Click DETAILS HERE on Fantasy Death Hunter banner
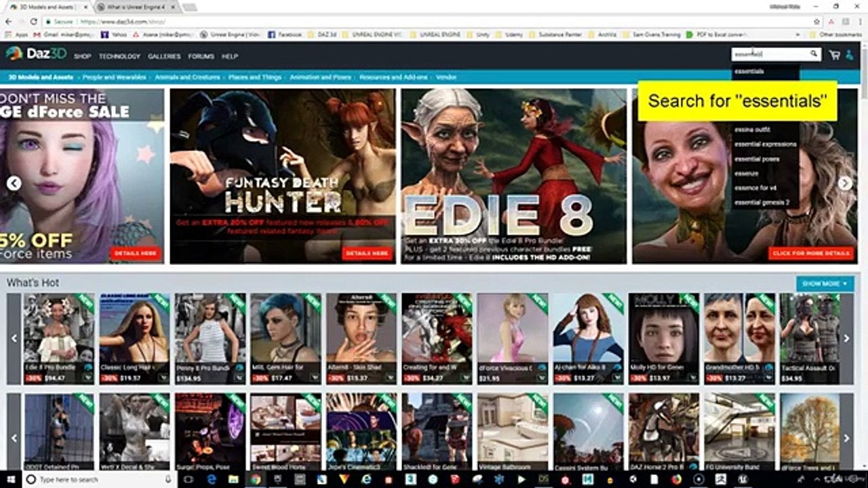 368,253
